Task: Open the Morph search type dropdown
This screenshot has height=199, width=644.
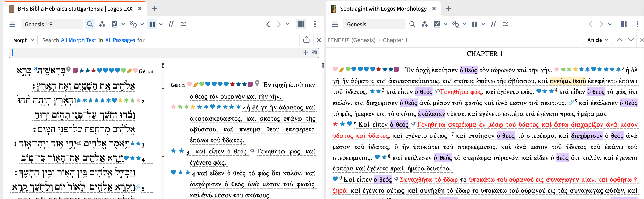Action: click(x=23, y=40)
